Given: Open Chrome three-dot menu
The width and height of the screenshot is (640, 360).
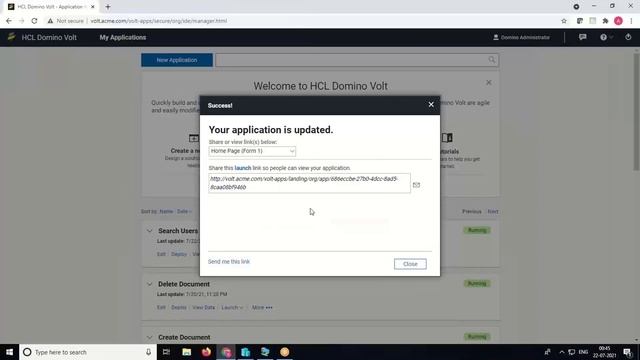Looking at the screenshot, I should (631, 21).
